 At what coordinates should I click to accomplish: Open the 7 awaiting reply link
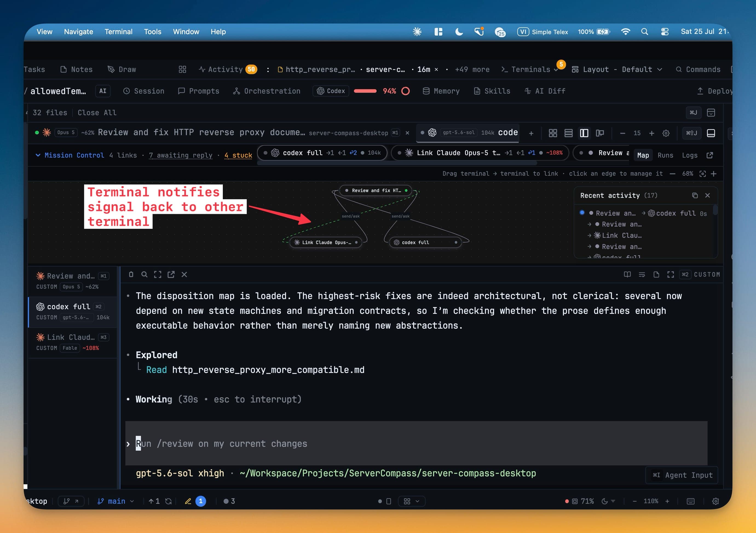(x=180, y=155)
